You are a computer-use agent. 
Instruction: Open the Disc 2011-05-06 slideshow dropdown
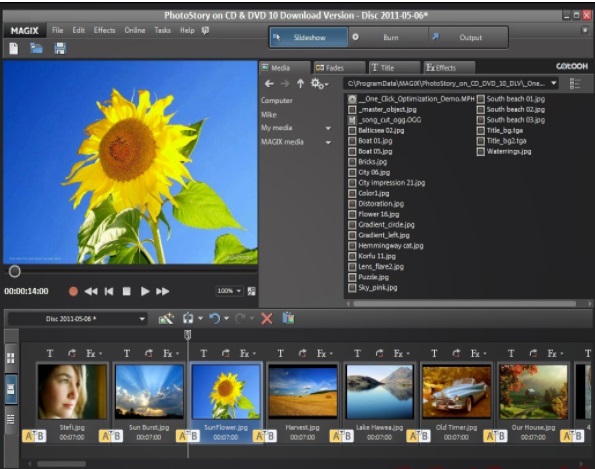[x=142, y=319]
